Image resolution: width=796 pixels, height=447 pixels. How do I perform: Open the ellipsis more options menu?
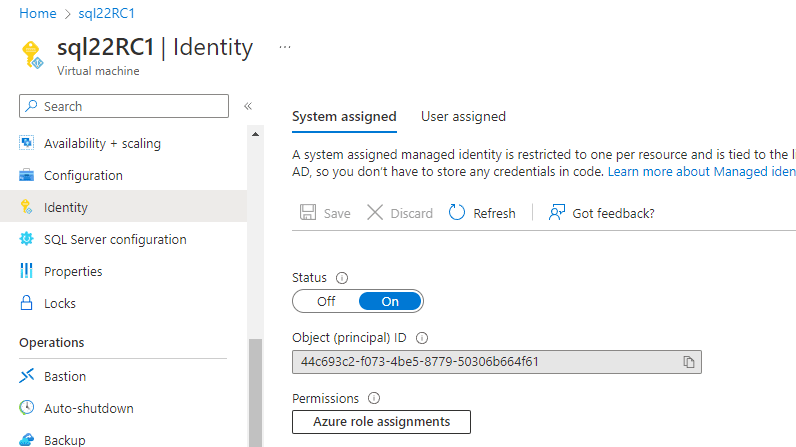coord(285,47)
